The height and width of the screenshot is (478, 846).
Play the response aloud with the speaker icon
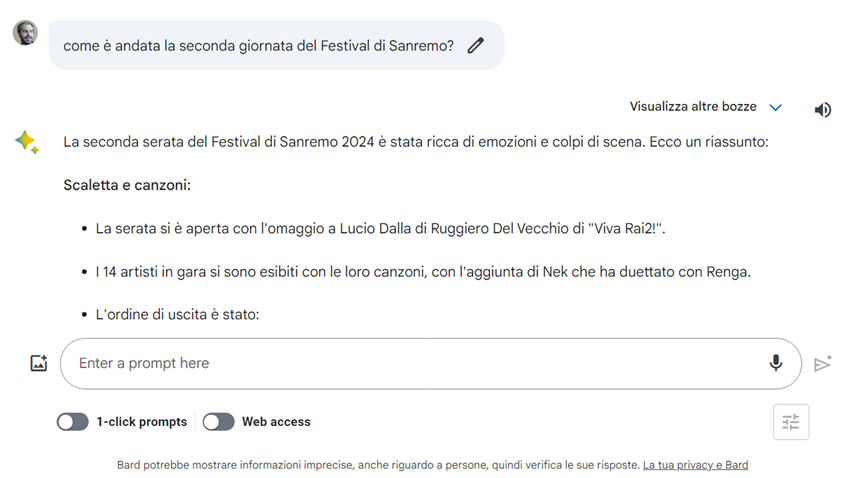[822, 109]
